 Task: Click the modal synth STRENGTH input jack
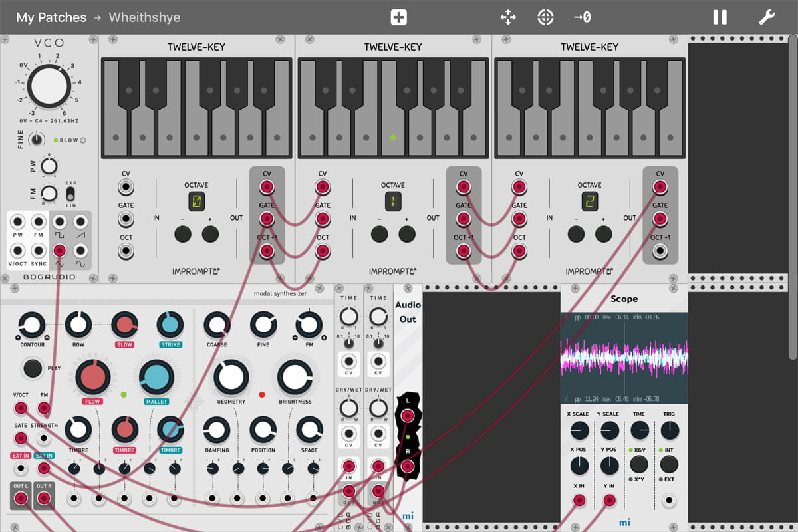click(x=43, y=438)
